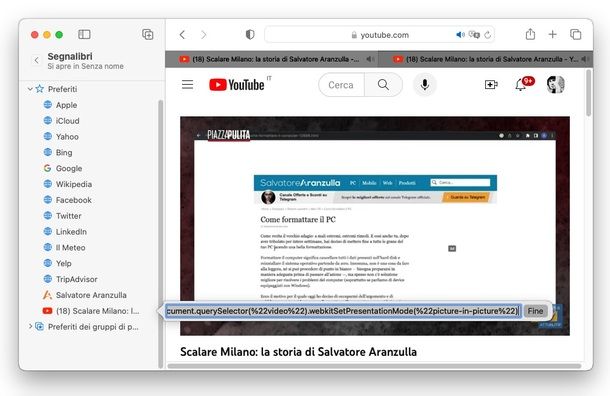Open the YouTube account avatar menu

(556, 84)
